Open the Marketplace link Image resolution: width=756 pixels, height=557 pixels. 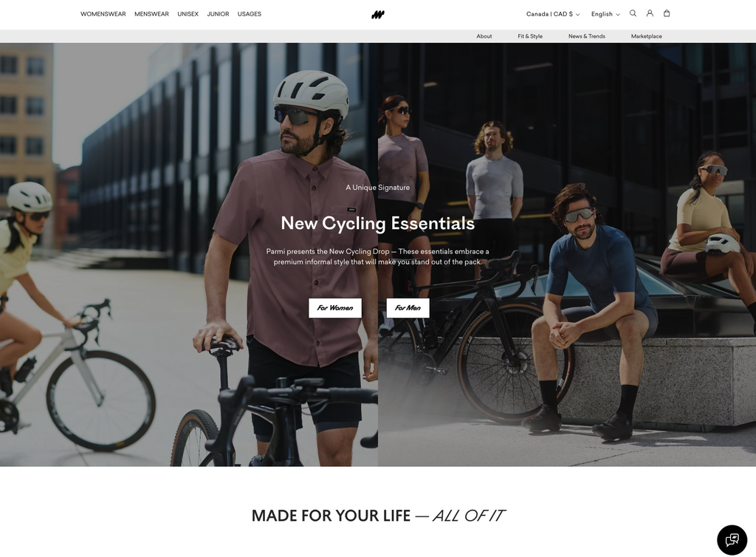pyautogui.click(x=646, y=36)
